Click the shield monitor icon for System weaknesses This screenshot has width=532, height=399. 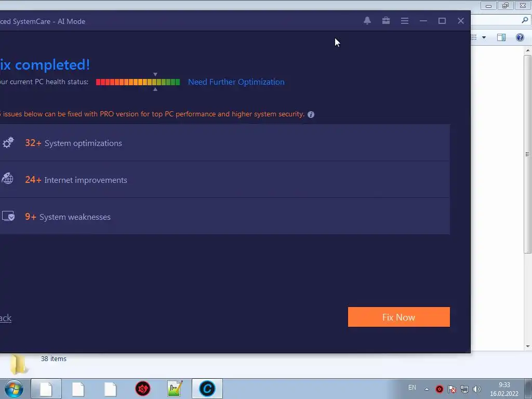point(8,216)
